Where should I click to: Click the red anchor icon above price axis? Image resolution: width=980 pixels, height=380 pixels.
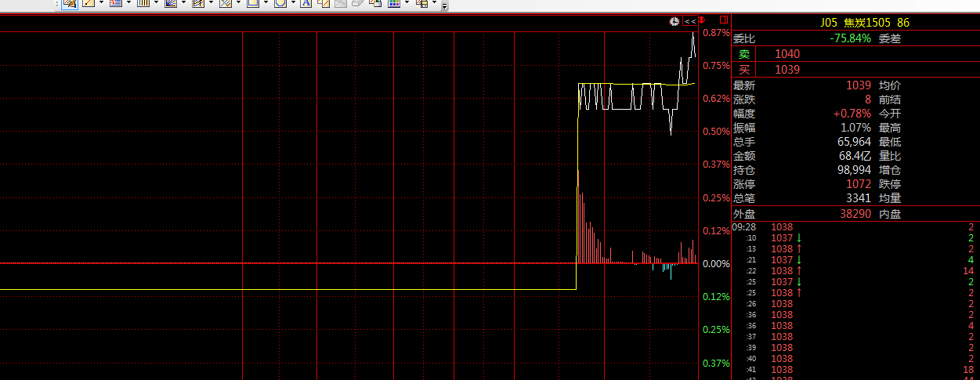[703, 20]
